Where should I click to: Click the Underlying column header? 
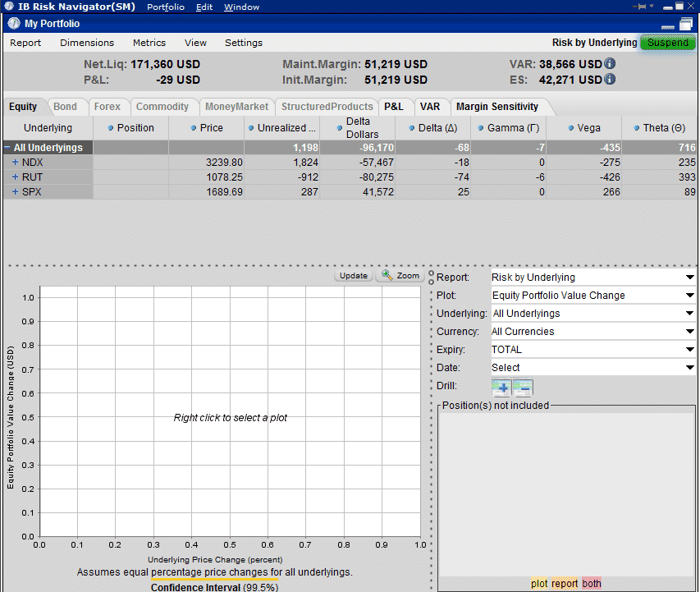pos(48,128)
